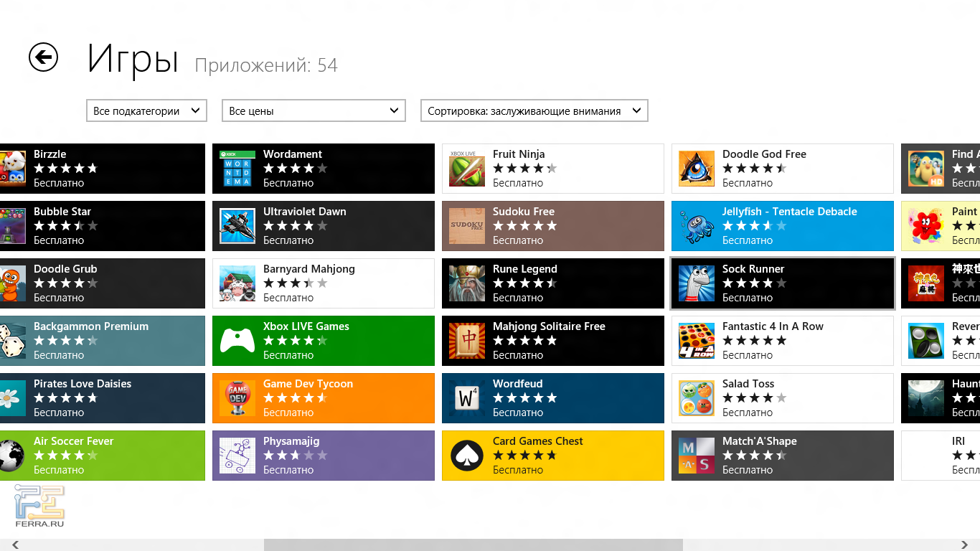Open the Sock Runner app title
980x551 pixels.
[753, 269]
